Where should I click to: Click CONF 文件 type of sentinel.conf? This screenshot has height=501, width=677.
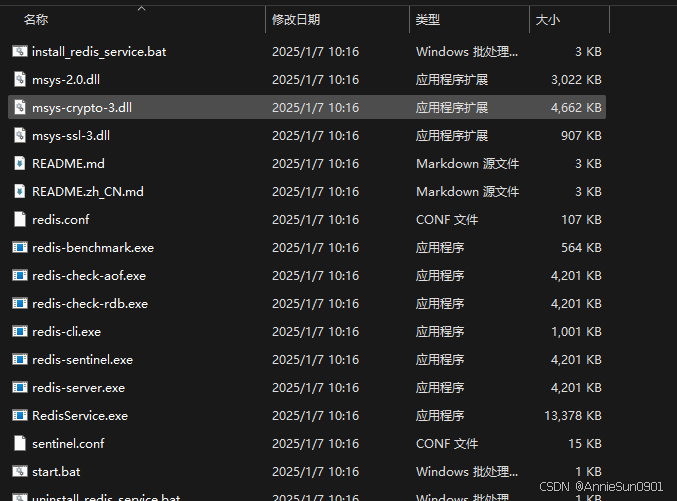coord(447,444)
